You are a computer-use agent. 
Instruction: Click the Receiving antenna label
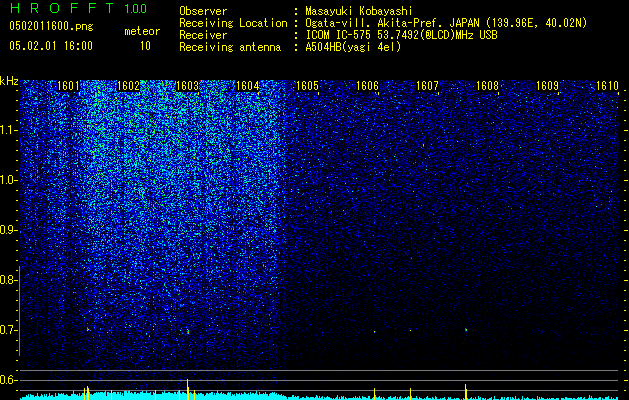click(x=230, y=47)
